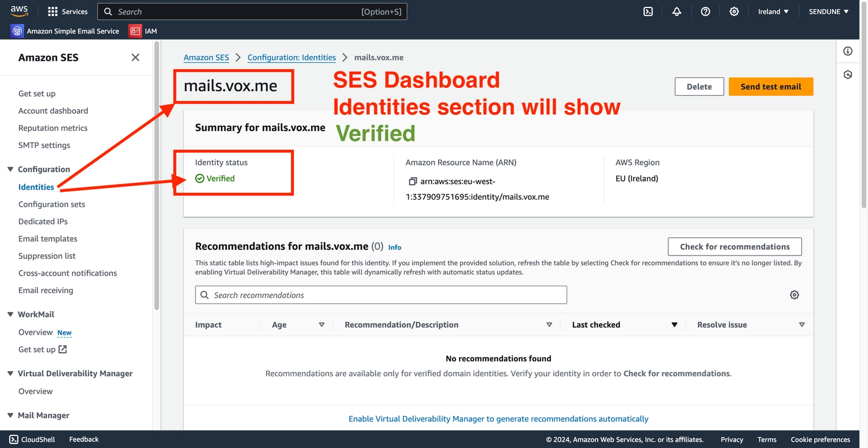Close the Amazon SES sidebar
This screenshot has height=448, width=868.
click(135, 57)
